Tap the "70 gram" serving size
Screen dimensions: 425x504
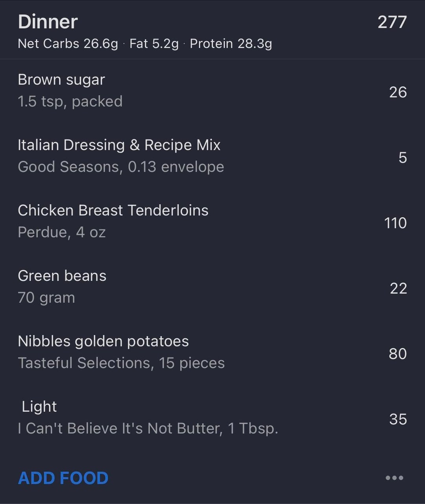46,298
